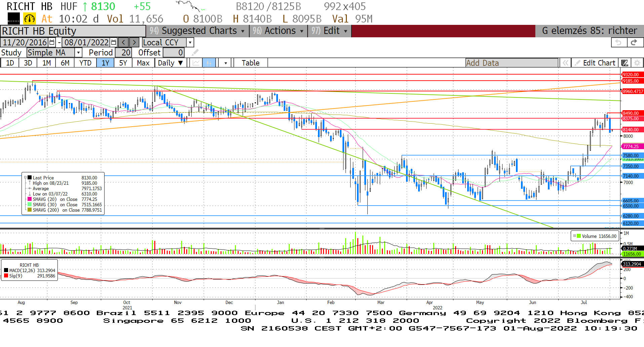Click the black square icon before At time
The width and height of the screenshot is (644, 347).
point(14,18)
